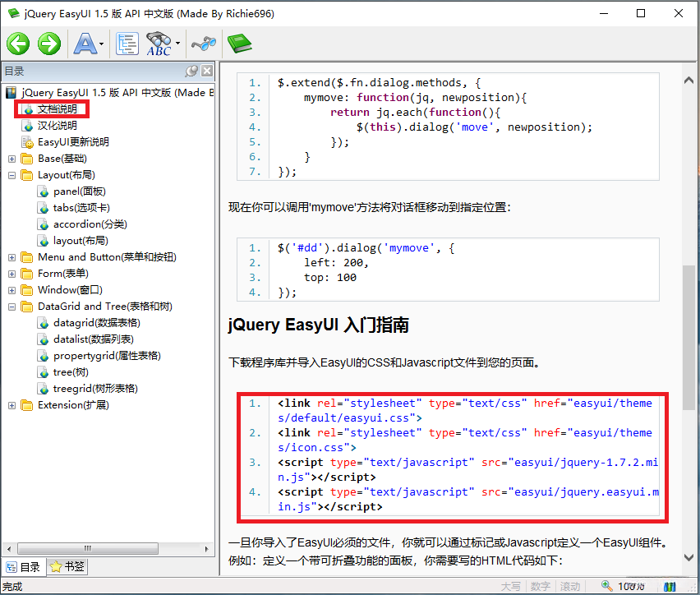The width and height of the screenshot is (700, 595).
Task: Open the 文档说明 page
Action: (58, 109)
